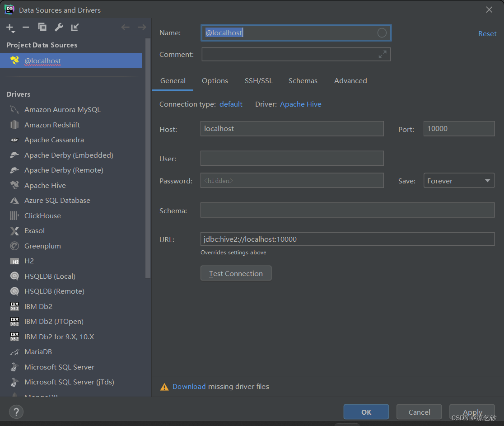
Task: Click the Apache Hive driver link
Action: [300, 104]
